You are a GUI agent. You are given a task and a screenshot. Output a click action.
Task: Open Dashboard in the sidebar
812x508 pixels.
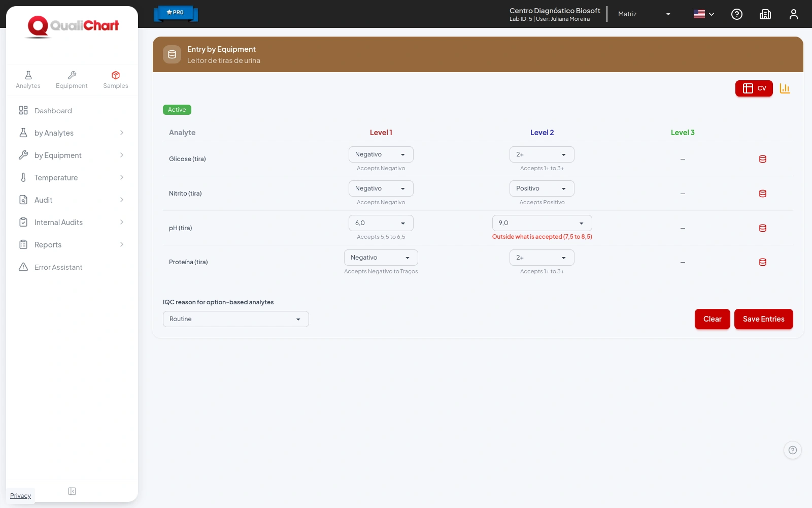72,111
